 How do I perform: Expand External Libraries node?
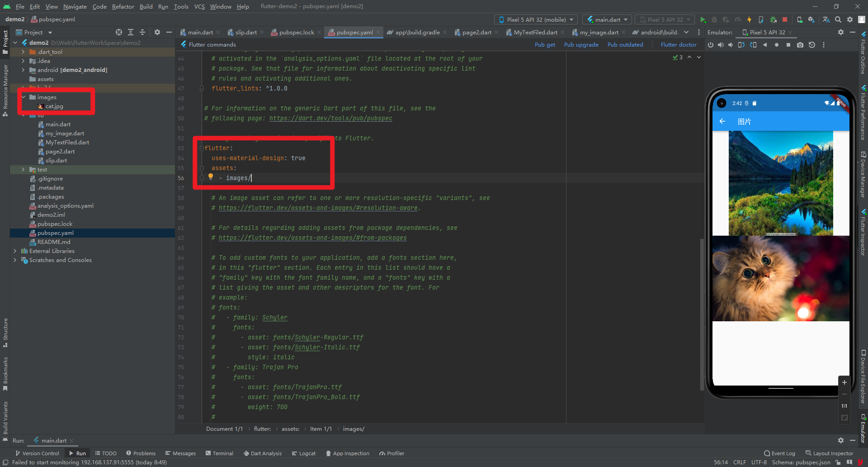15,251
